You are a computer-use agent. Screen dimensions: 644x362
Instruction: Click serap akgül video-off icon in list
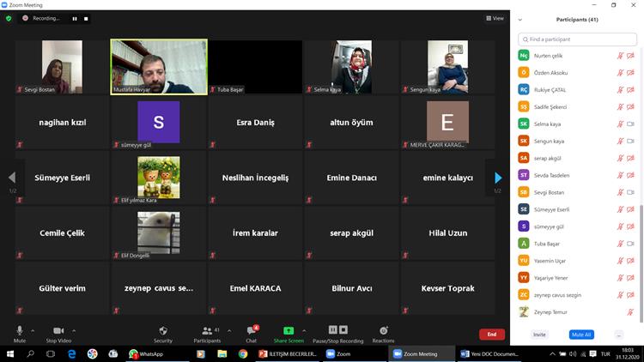[630, 158]
